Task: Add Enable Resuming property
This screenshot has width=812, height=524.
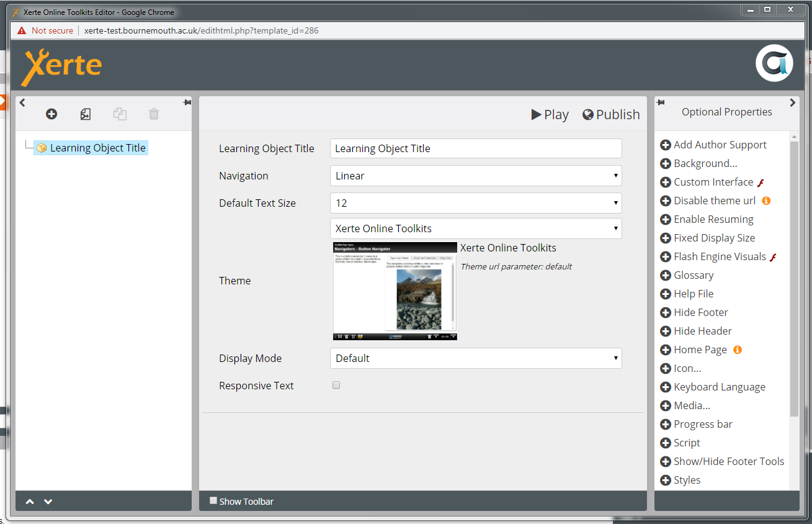Action: (707, 219)
